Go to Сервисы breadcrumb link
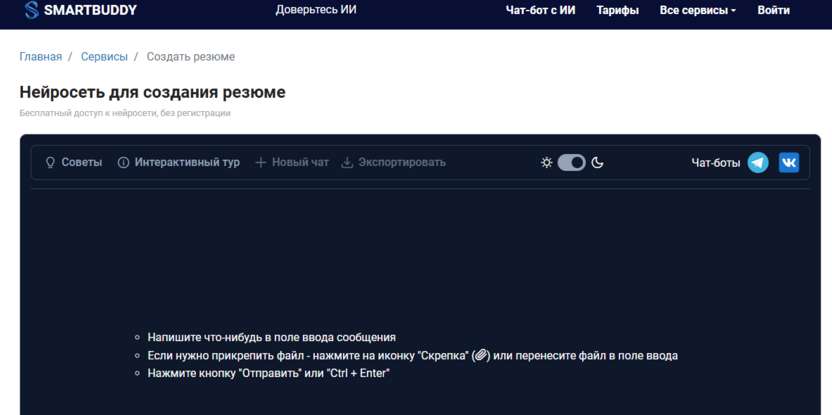The height and width of the screenshot is (415, 832). tap(105, 57)
